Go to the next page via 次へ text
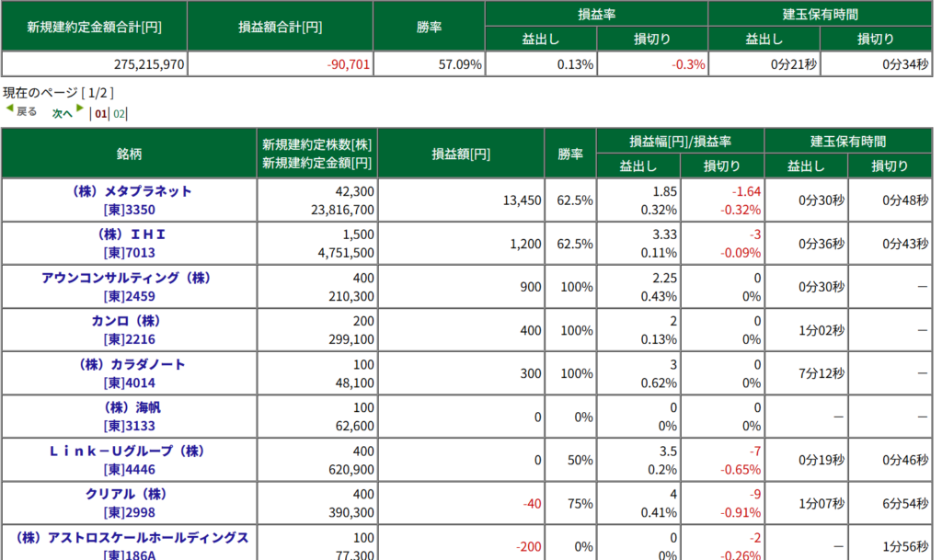The width and height of the screenshot is (942, 560). tap(62, 114)
